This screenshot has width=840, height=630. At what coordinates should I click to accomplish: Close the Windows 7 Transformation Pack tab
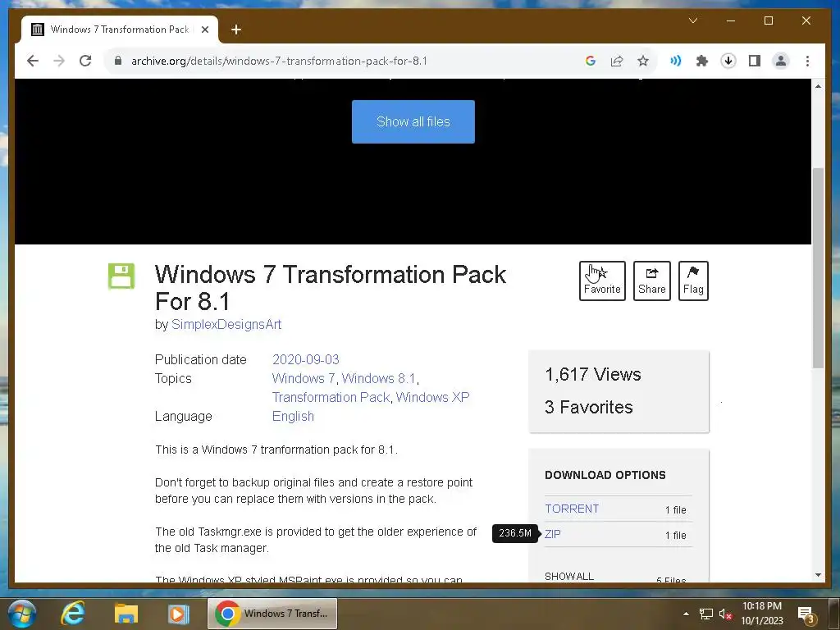click(204, 30)
